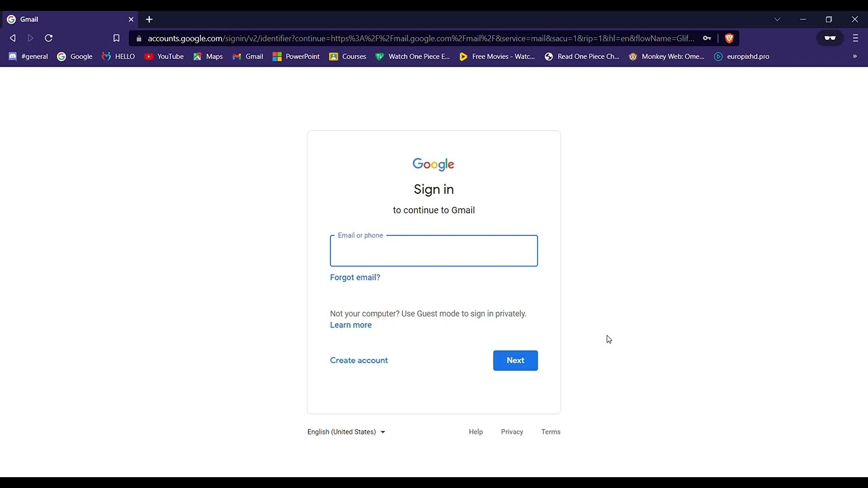Click Create account
This screenshot has width=868, height=488.
tap(359, 361)
